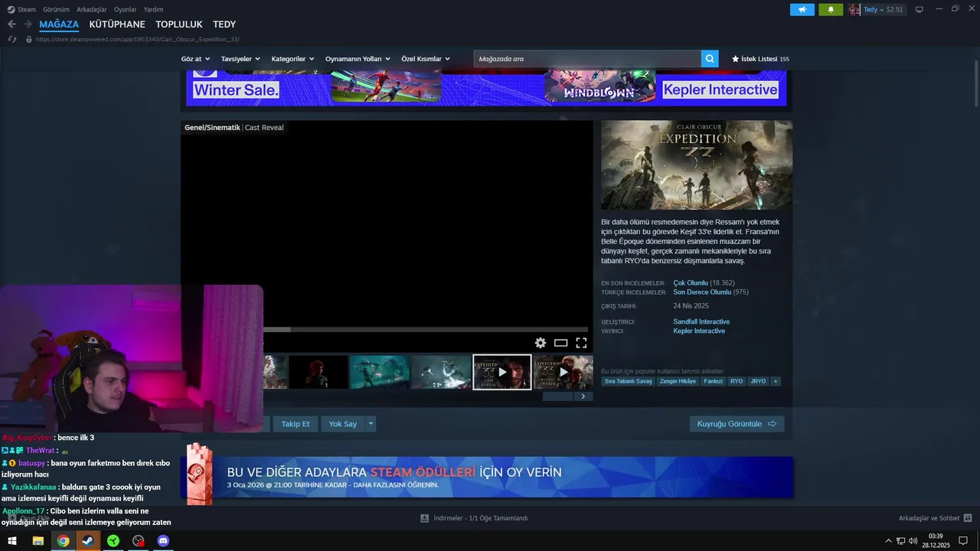980x551 pixels.
Task: Switch to the KÜTÜPHANE tab
Action: tap(117, 24)
